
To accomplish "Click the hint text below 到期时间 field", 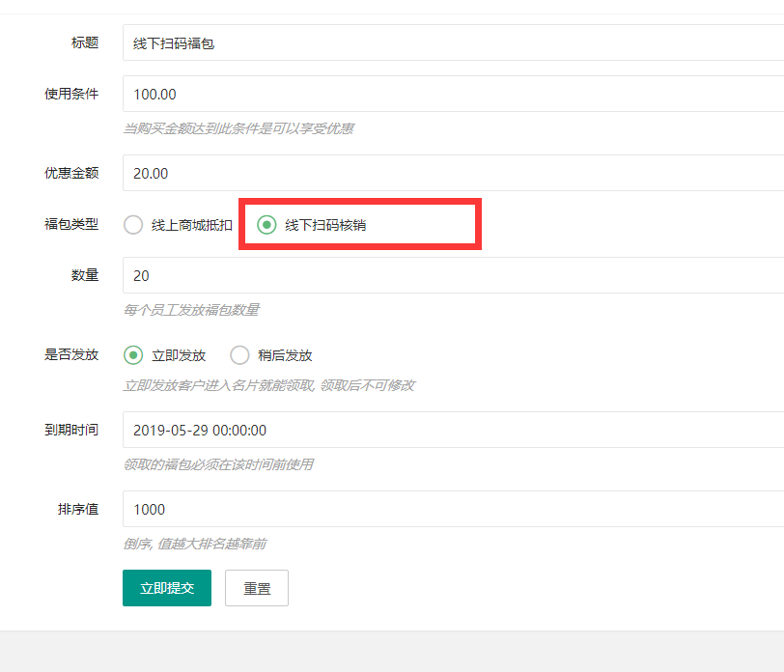I will 218,464.
